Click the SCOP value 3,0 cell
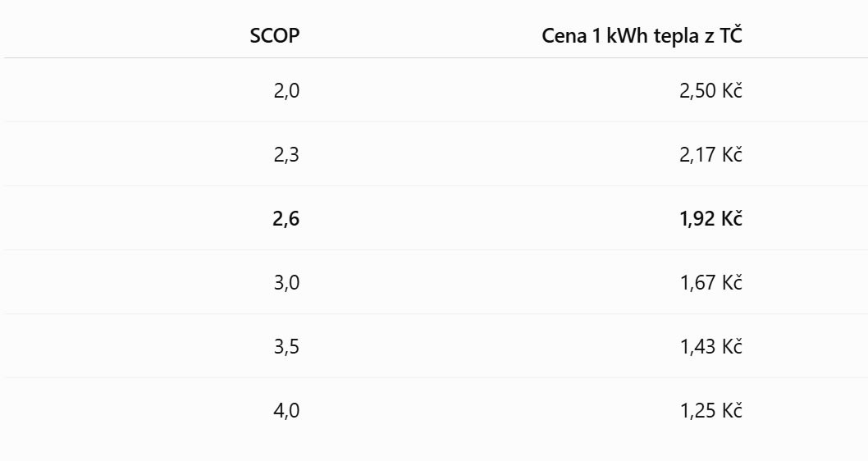 286,283
